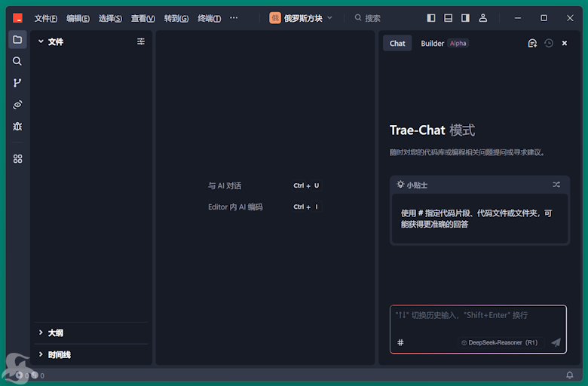Viewport: 588px width, 386px height.
Task: Open the notifications bell in status bar
Action: pos(570,375)
